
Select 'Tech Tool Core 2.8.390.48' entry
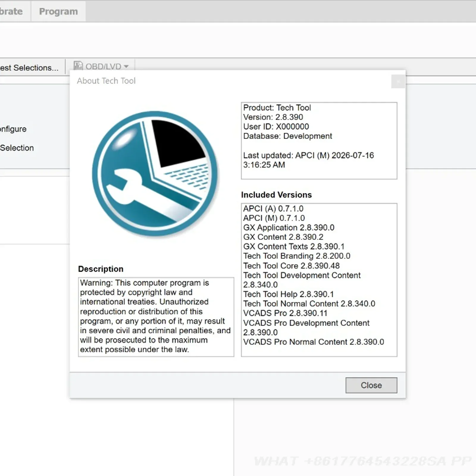coord(291,266)
